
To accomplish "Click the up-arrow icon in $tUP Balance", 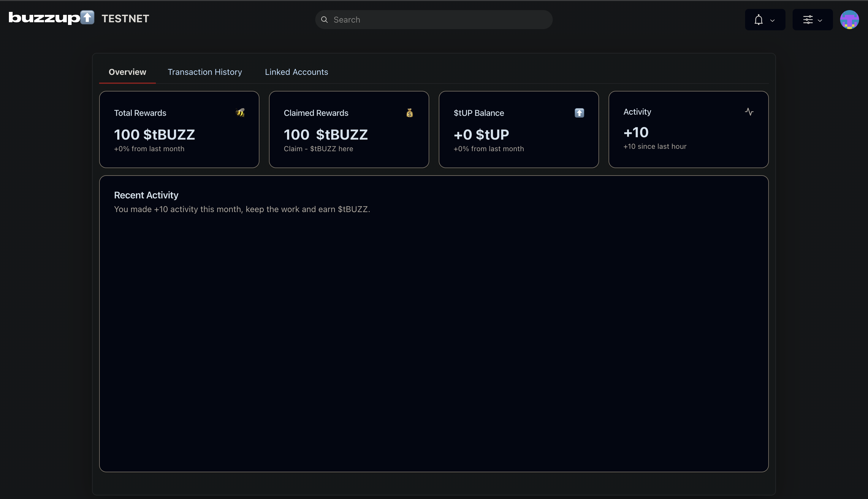I will click(579, 113).
